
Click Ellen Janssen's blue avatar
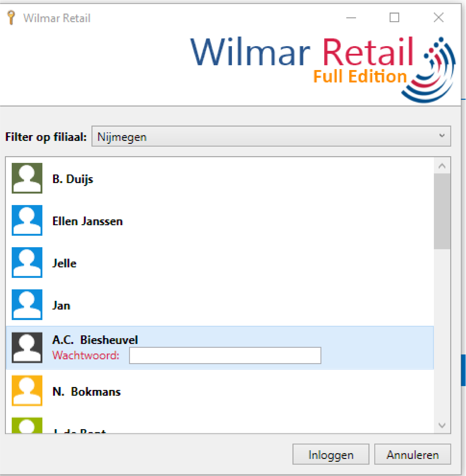[x=27, y=220]
